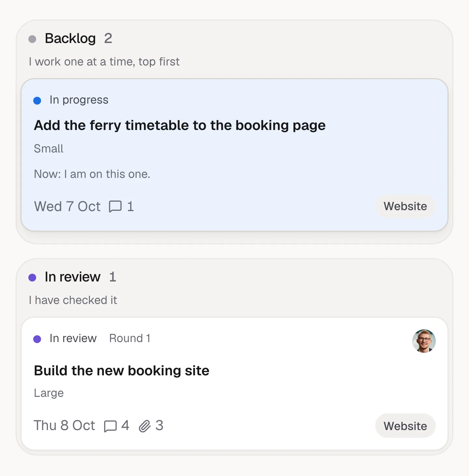Click the attachment count '3' on the booking site card
This screenshot has height=476, width=469.
tap(159, 426)
